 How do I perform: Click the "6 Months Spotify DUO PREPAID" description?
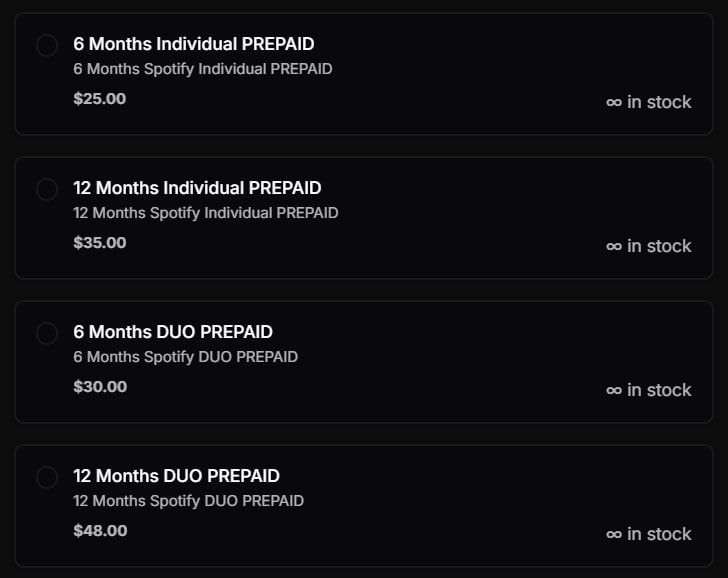click(x=185, y=357)
